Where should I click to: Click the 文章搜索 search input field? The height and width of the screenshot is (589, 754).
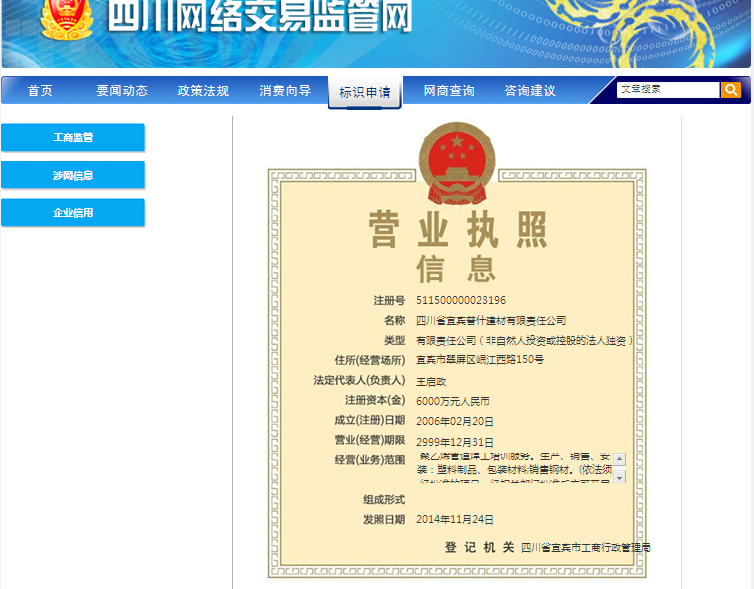[x=668, y=90]
